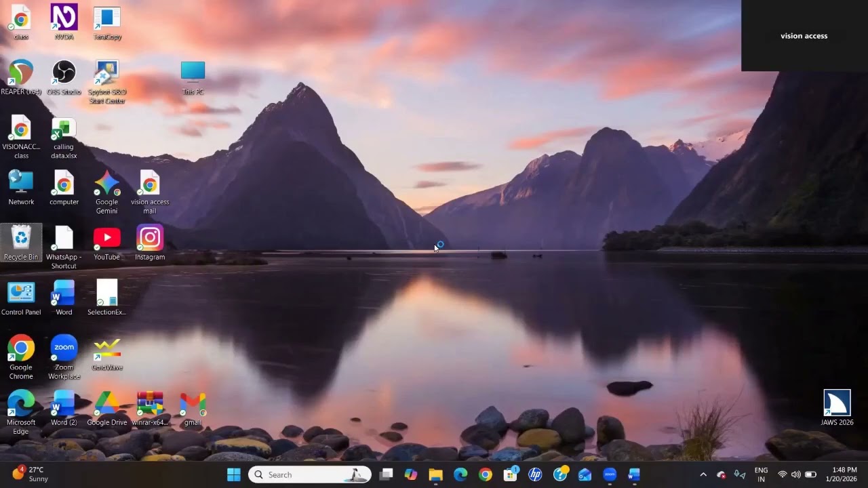Open the Windows Start menu
This screenshot has width=868, height=488.
(234, 474)
